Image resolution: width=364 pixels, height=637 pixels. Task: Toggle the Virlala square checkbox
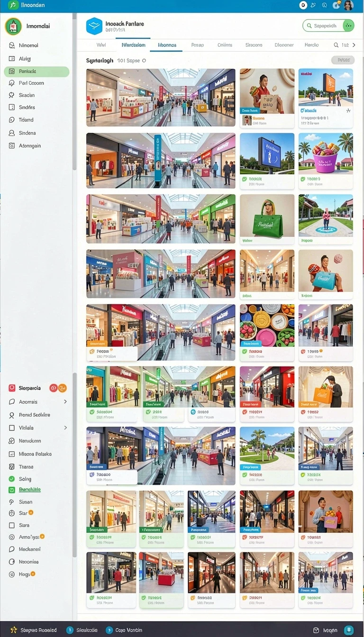point(12,428)
